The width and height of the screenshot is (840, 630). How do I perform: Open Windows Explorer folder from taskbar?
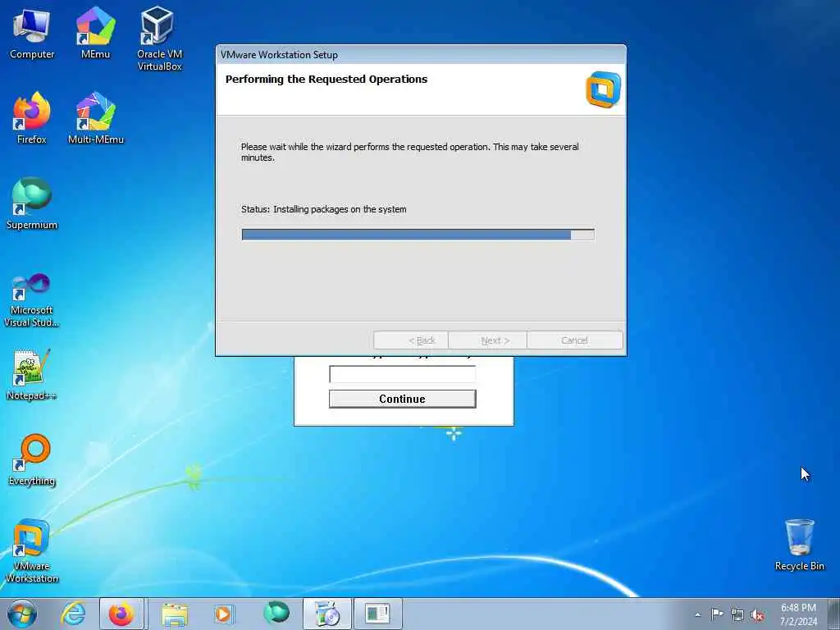[x=175, y=614]
